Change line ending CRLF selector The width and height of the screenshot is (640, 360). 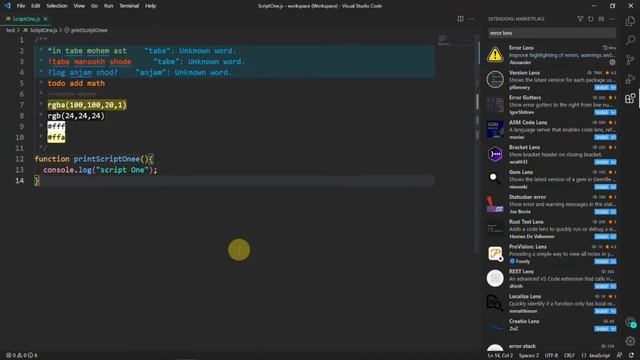(x=569, y=356)
